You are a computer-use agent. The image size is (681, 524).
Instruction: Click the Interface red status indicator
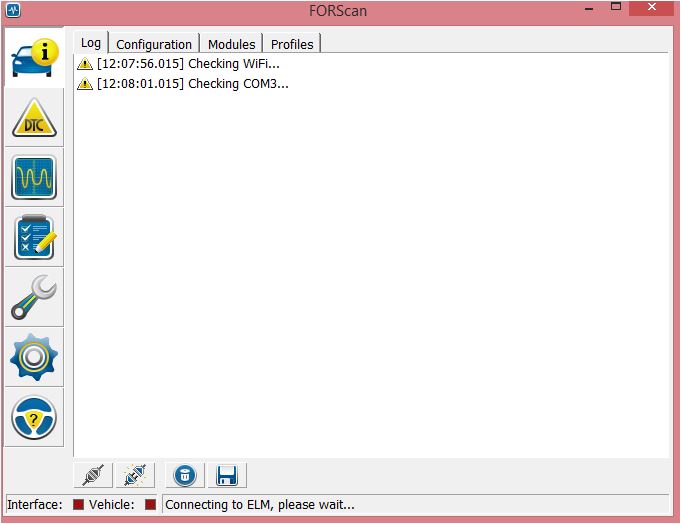(78, 504)
